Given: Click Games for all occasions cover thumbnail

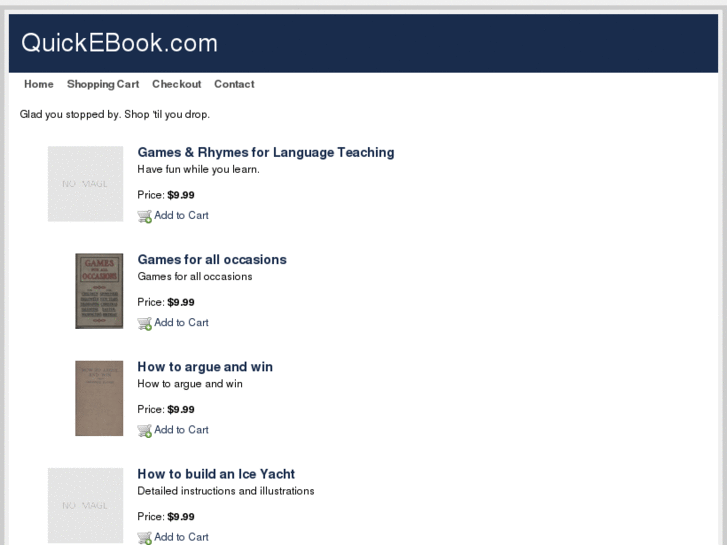Looking at the screenshot, I should tap(99, 291).
